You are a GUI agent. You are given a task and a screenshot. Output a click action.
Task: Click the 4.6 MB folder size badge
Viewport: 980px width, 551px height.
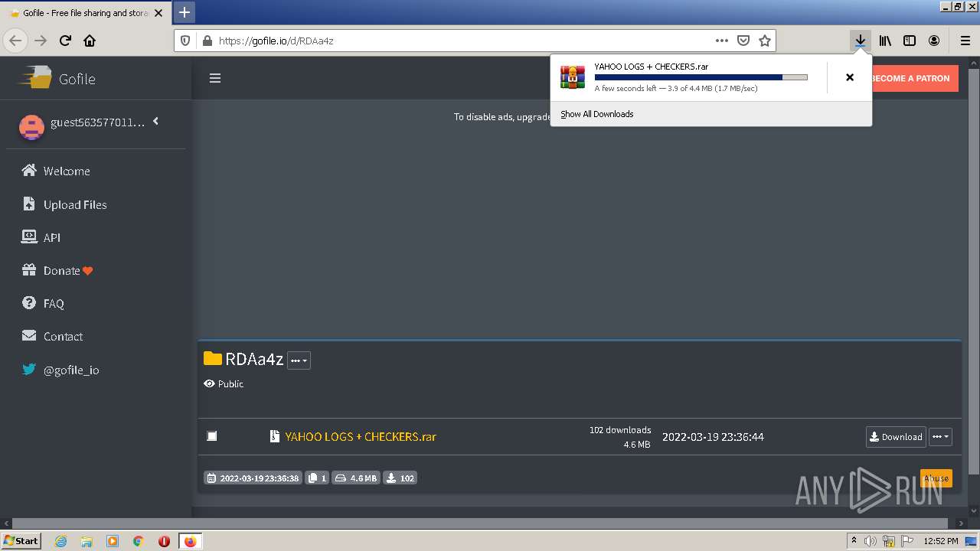356,478
